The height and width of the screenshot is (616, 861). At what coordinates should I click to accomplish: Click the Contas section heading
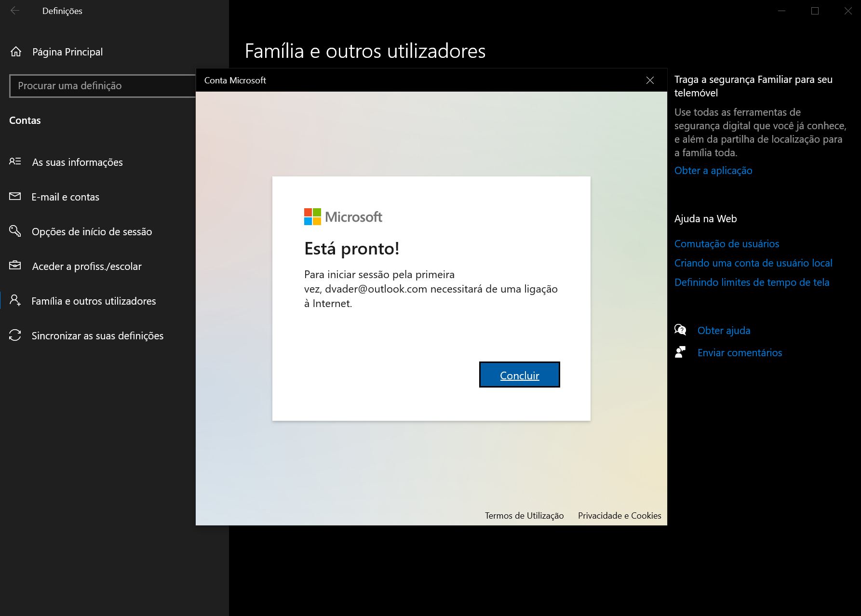tap(25, 120)
